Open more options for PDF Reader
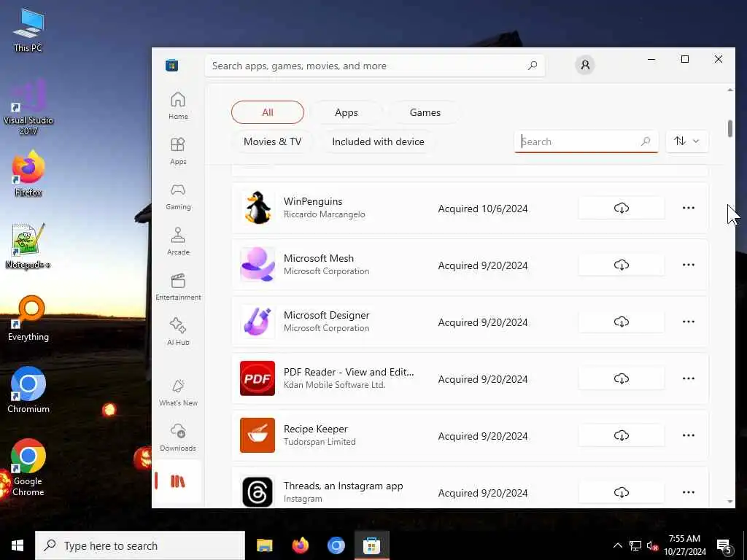Screen dimensions: 747x560 [689, 378]
